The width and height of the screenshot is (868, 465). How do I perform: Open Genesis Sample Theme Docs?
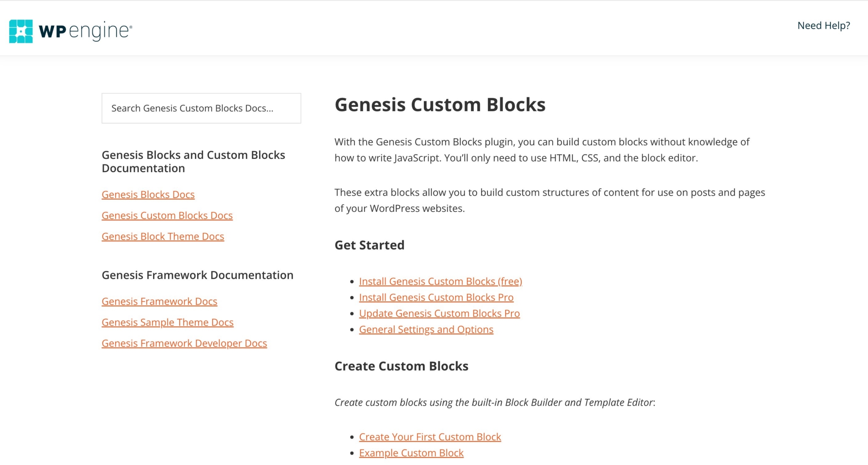167,322
